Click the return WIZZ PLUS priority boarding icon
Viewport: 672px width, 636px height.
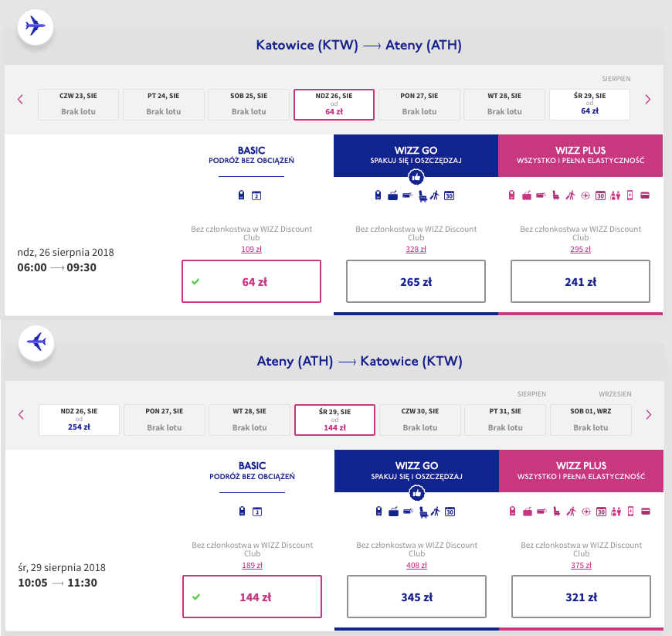[x=572, y=512]
